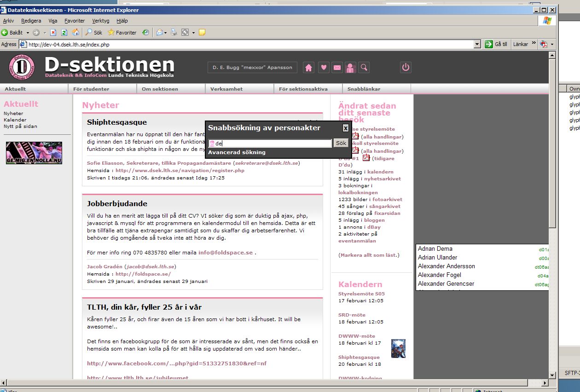Click IE History/media globe icon

point(145,33)
